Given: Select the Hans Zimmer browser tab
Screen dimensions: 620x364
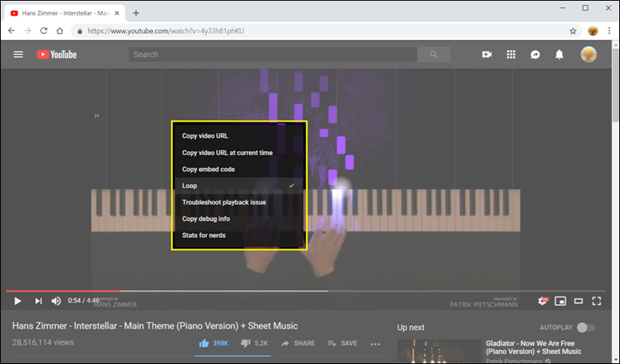Looking at the screenshot, I should pos(65,13).
